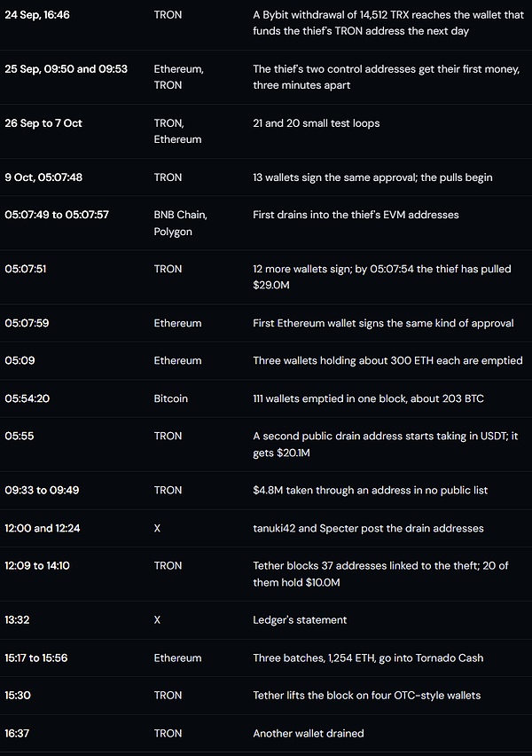
Task: Select the '9 Oct, 05:07:48' timestamp
Action: click(x=43, y=177)
